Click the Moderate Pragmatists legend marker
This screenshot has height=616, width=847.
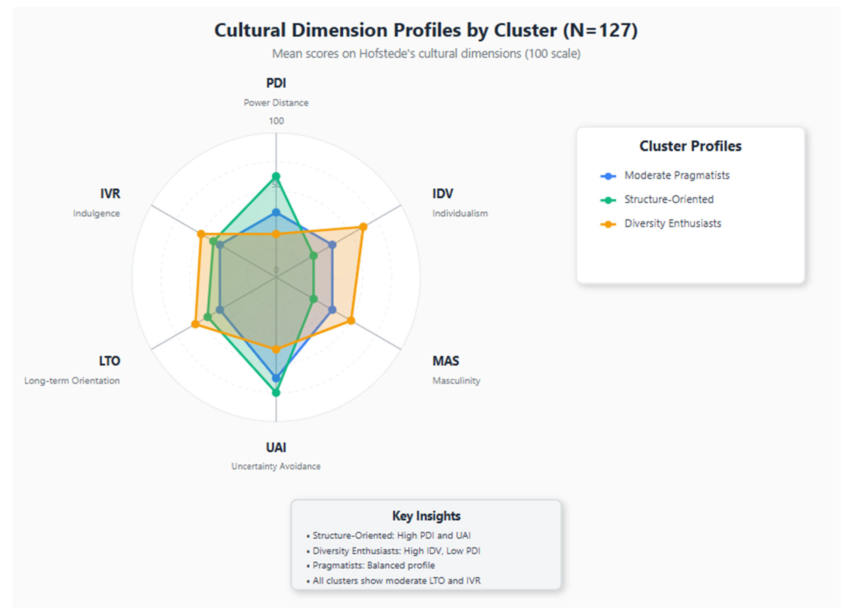point(608,176)
